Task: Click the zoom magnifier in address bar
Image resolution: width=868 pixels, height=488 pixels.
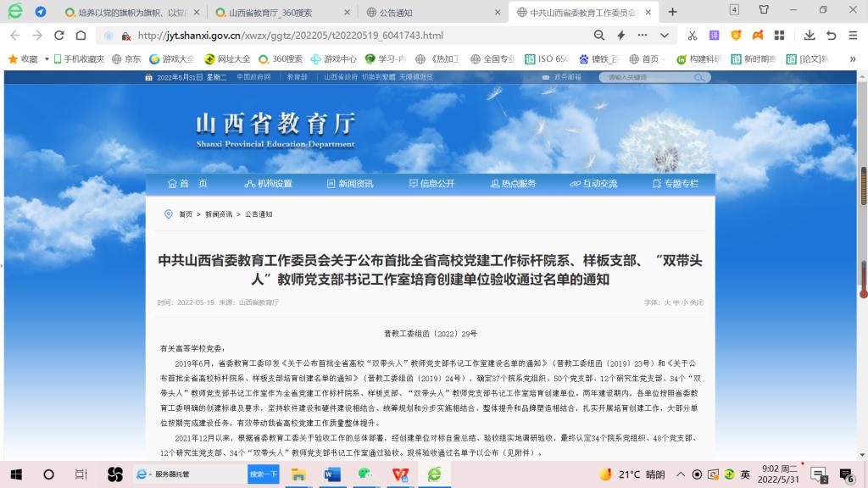Action: pos(598,36)
